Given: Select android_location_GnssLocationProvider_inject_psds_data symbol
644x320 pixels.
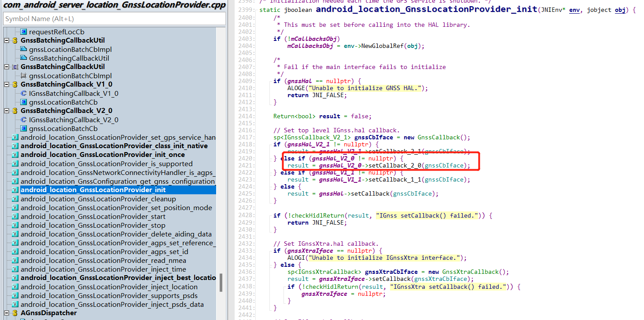Looking at the screenshot, I should 112,304.
